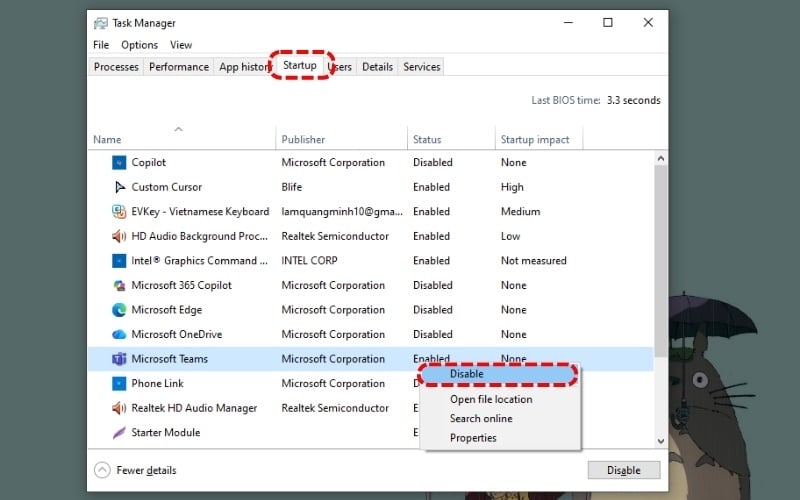Screen dimensions: 800x500
Task: Open the File menu
Action: (101, 45)
